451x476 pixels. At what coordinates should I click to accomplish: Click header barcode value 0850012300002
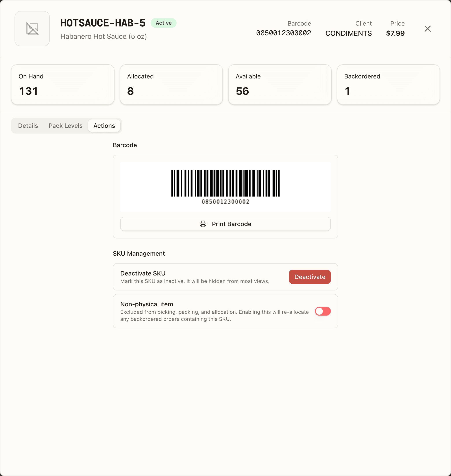point(284,33)
